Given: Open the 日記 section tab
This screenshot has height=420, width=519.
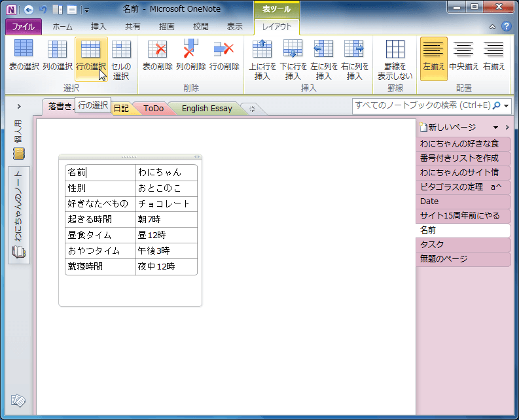Looking at the screenshot, I should click(x=121, y=109).
